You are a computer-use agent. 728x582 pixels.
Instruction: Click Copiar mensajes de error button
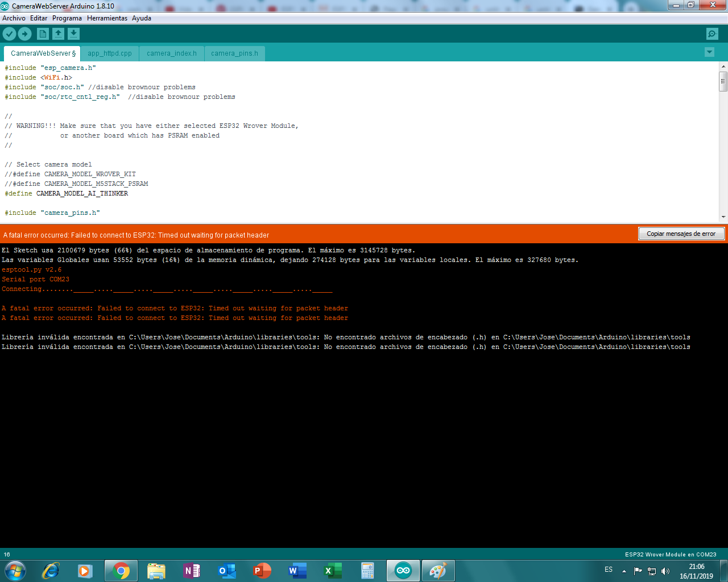[x=681, y=234]
